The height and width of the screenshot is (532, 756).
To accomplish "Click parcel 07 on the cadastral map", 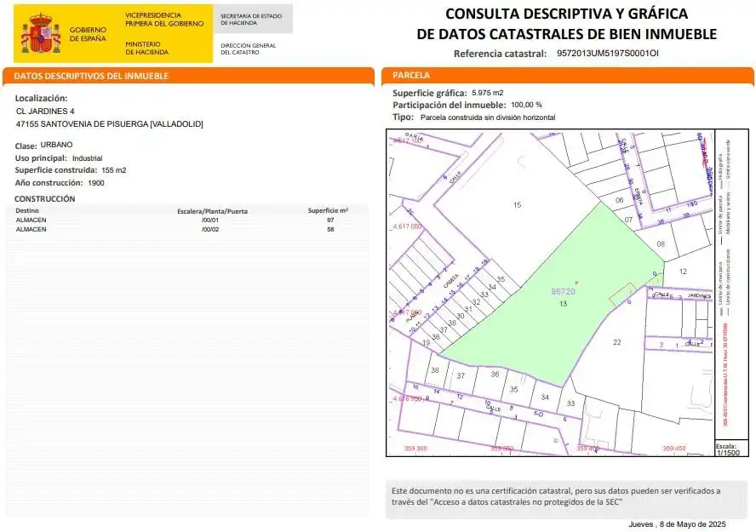I will pos(628,220).
